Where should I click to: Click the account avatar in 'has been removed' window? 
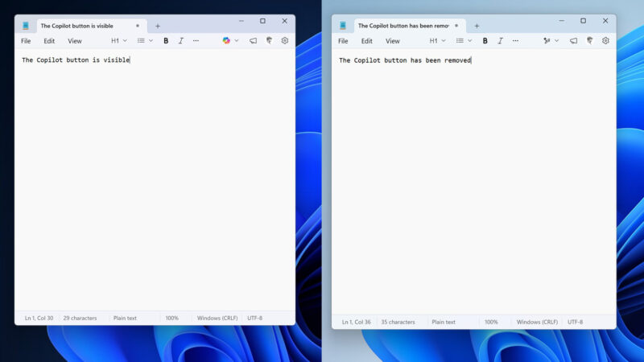[x=590, y=40]
